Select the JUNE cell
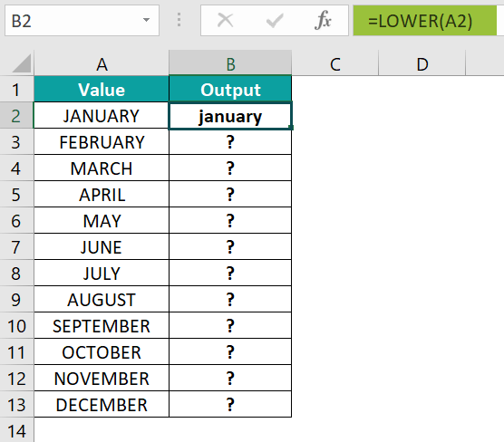This screenshot has height=442, width=504. (102, 247)
